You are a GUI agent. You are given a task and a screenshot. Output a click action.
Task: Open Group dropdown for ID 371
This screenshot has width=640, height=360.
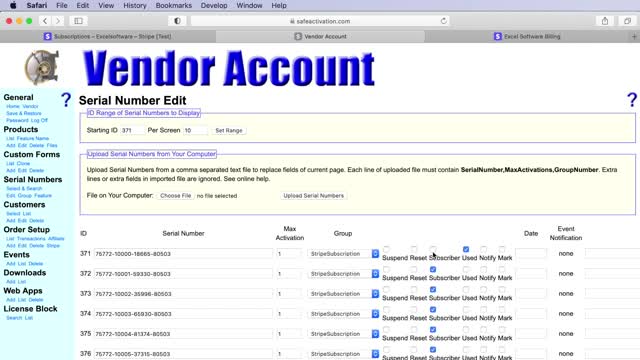343,253
